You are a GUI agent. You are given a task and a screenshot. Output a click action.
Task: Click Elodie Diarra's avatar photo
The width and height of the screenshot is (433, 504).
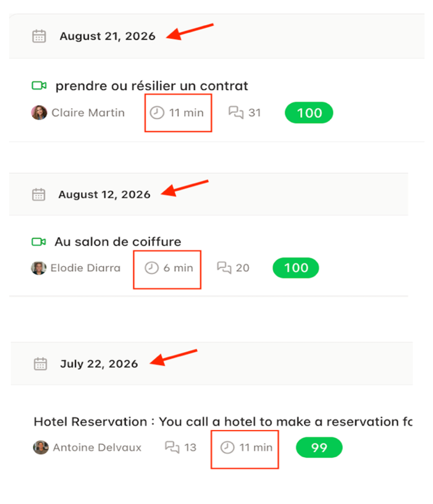tap(38, 268)
